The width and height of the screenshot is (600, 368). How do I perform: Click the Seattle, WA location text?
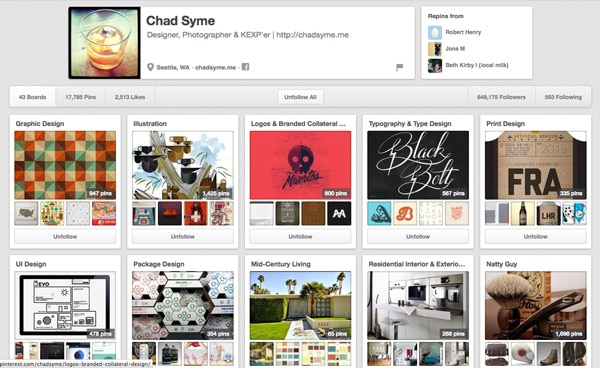coord(173,67)
